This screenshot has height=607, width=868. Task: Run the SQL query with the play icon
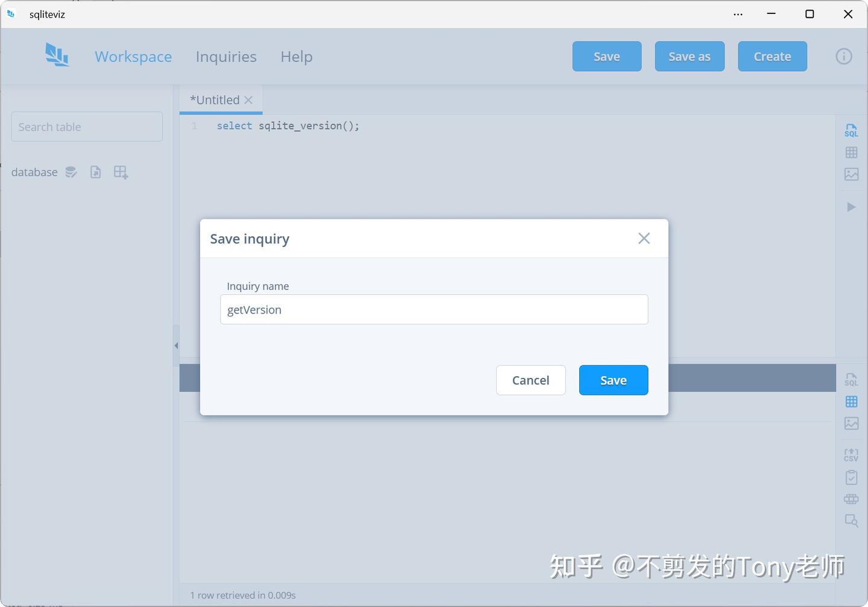tap(851, 207)
